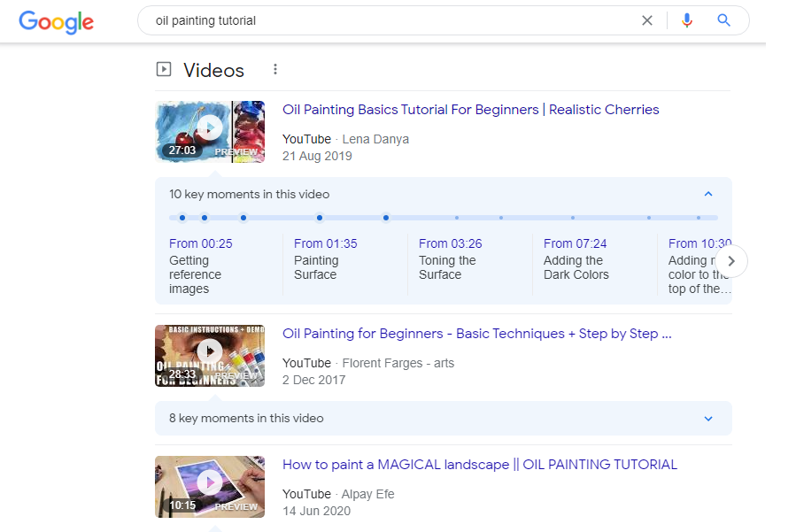796x532 pixels.
Task: Jump to the Painting Surface key moment
Action: pos(315,260)
